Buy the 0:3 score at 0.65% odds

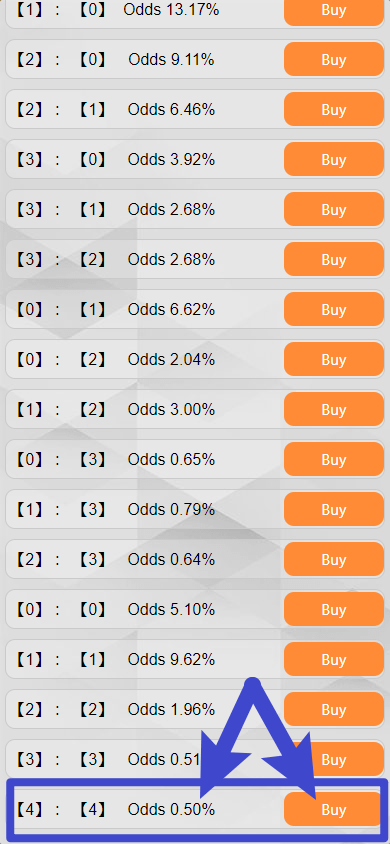pyautogui.click(x=334, y=460)
